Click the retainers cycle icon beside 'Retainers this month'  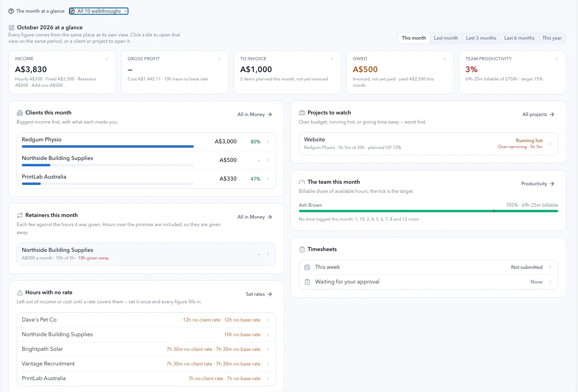(x=20, y=215)
